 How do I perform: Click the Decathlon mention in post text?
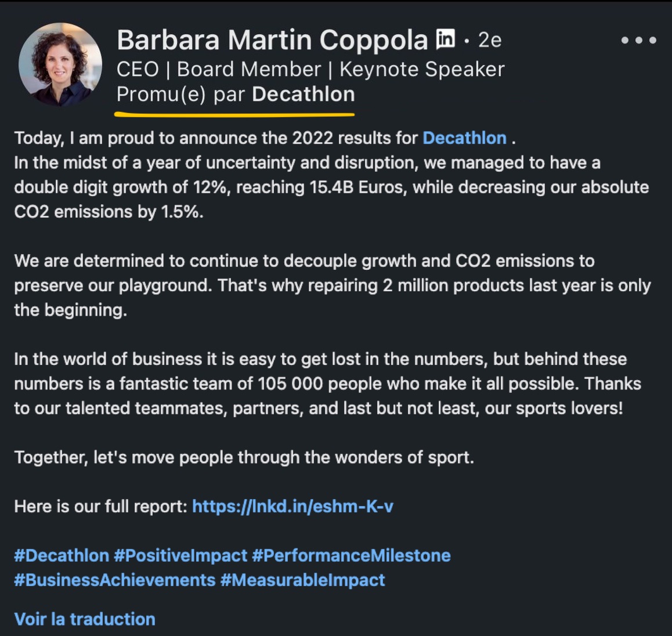tap(465, 138)
